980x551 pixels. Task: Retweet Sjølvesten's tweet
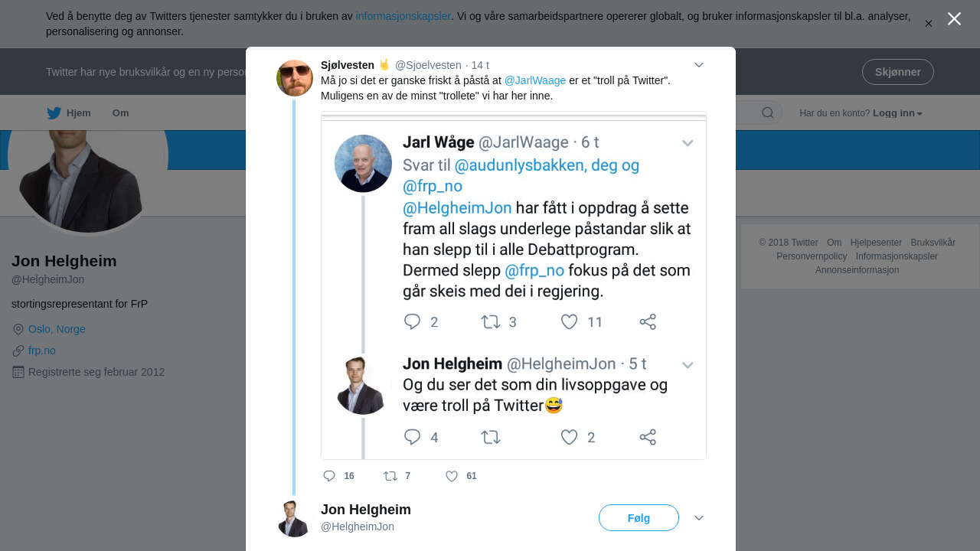click(390, 476)
